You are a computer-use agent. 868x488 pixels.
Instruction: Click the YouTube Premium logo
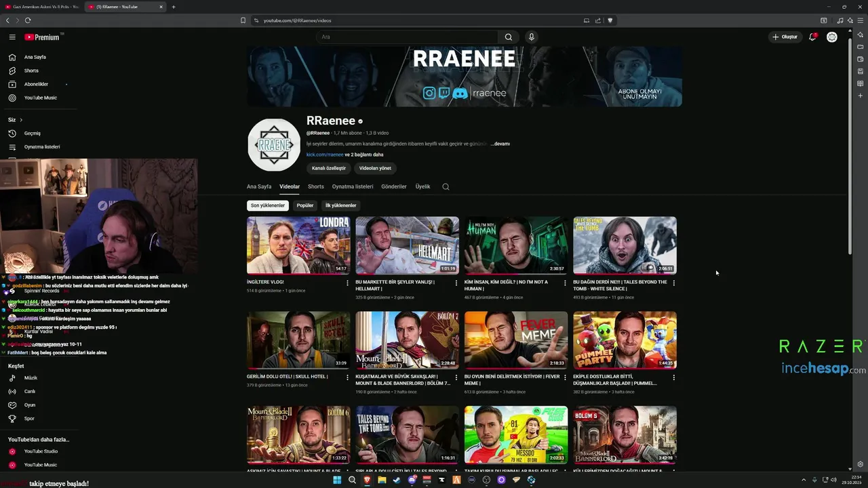42,37
